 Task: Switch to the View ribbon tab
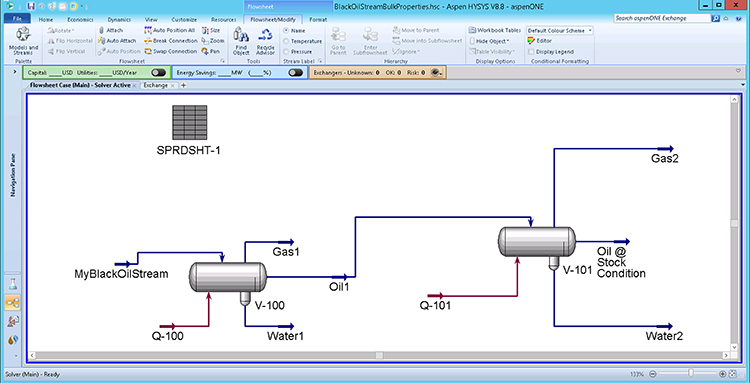tap(151, 20)
